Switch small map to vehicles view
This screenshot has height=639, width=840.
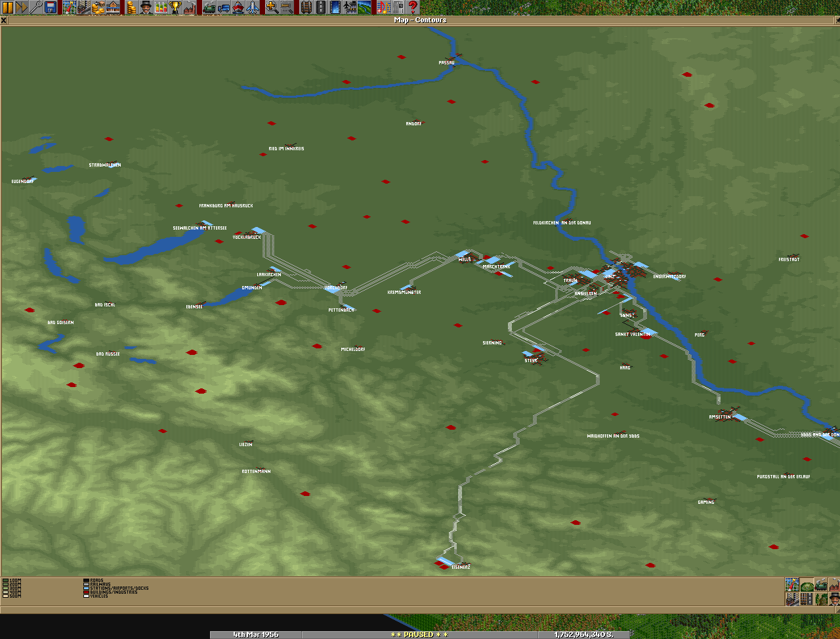coord(821,585)
